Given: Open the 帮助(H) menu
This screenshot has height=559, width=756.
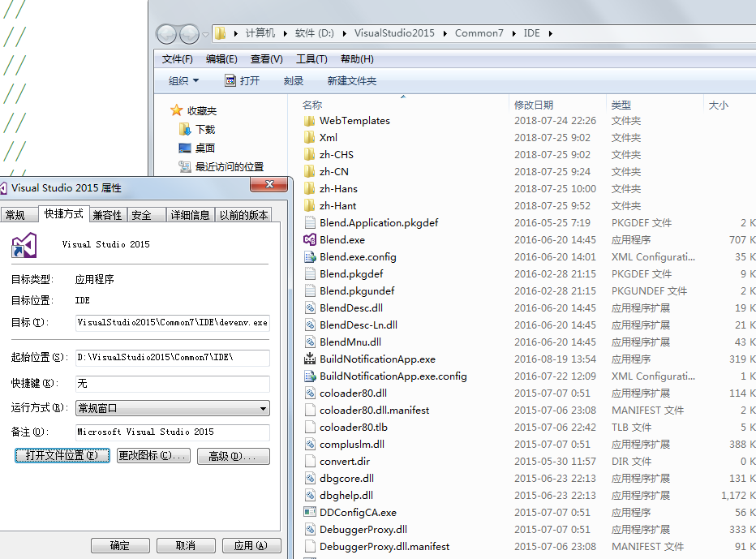Looking at the screenshot, I should click(x=357, y=59).
